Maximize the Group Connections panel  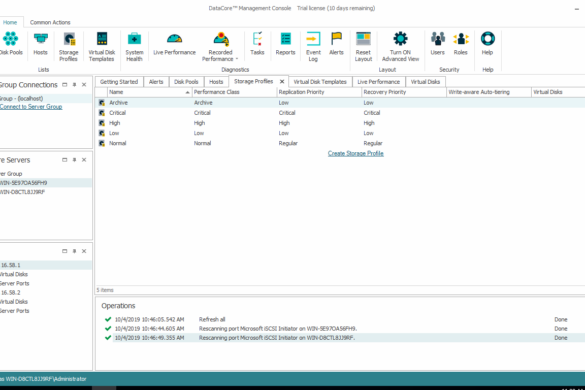[x=65, y=85]
